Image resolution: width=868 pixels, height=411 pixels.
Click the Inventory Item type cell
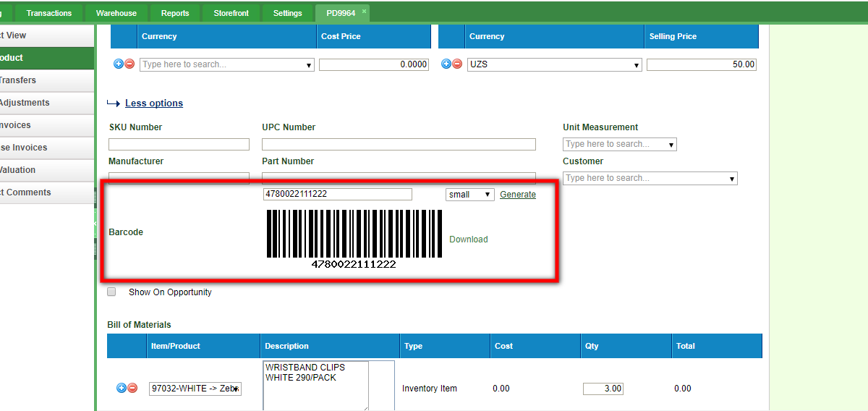[x=430, y=389]
